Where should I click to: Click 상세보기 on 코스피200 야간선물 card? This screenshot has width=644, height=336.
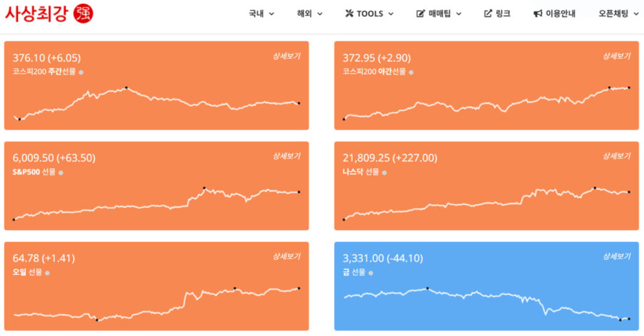tap(616, 57)
